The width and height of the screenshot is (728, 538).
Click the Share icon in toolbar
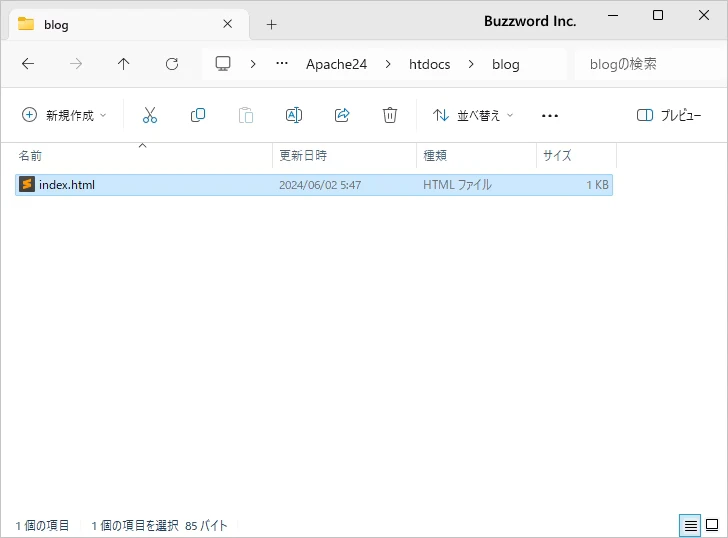(342, 115)
